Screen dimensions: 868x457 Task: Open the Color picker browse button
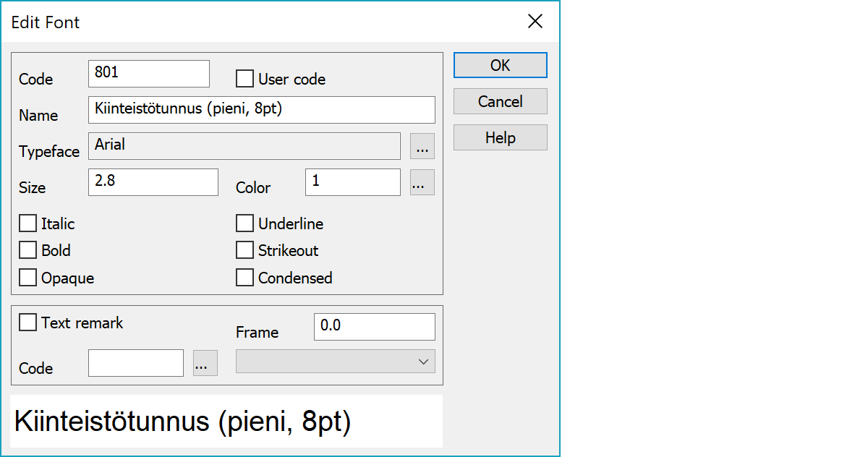pyautogui.click(x=422, y=182)
